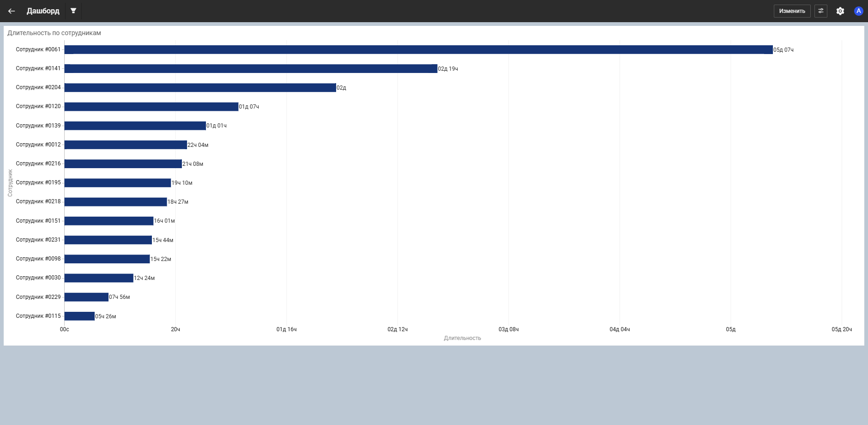The height and width of the screenshot is (425, 868).
Task: Click the Изменить button
Action: (x=792, y=11)
